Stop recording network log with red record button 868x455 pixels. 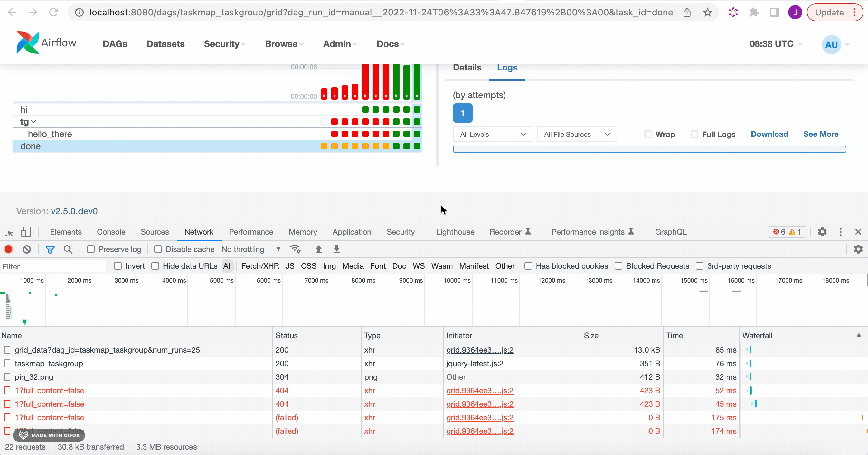tap(8, 249)
